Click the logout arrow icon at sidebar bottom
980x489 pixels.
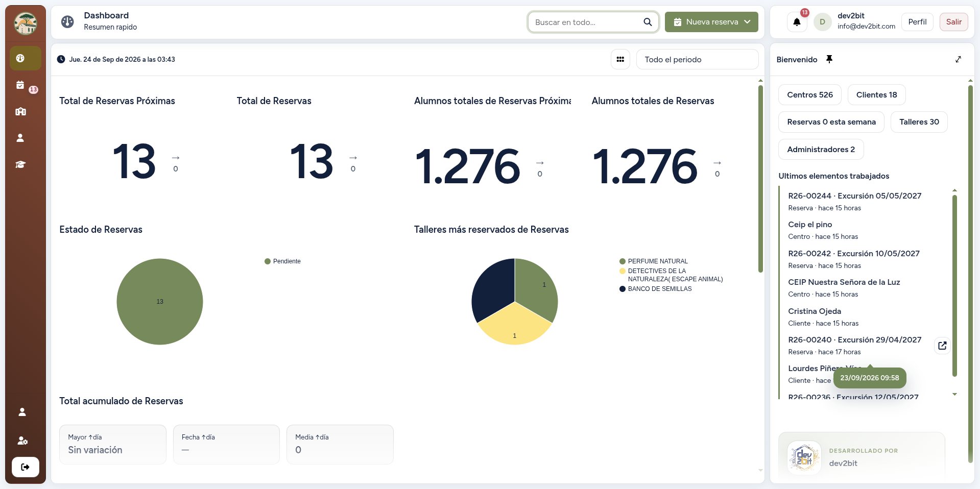(x=25, y=467)
